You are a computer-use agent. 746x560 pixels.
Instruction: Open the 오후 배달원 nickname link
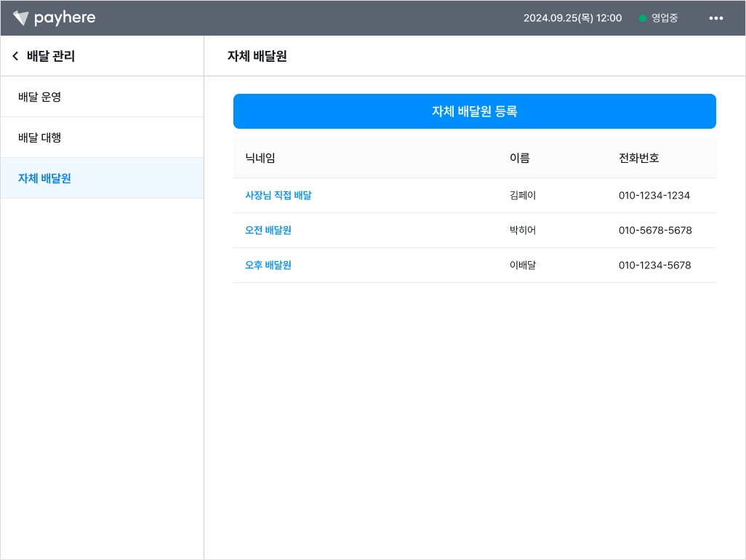(268, 265)
